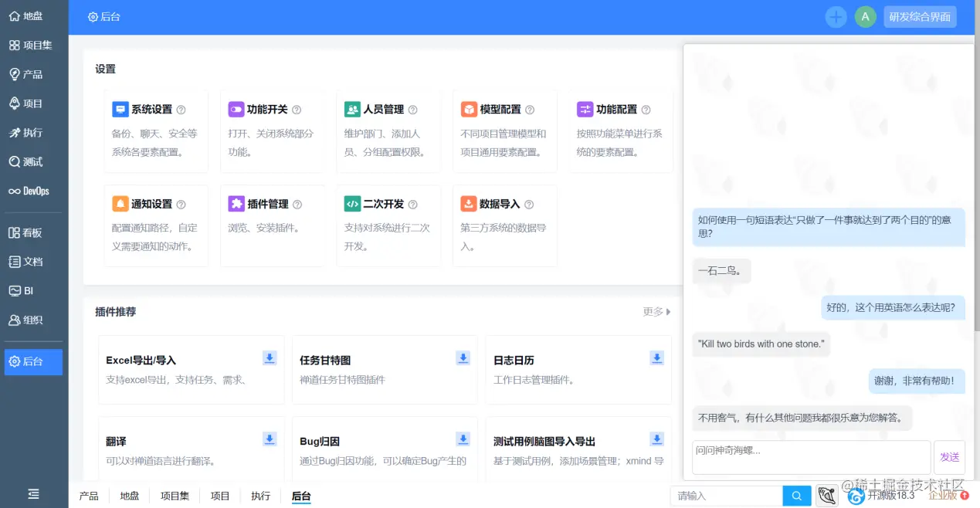The image size is (980, 508).
Task: Open 产品 in the sidebar
Action: click(x=34, y=74)
